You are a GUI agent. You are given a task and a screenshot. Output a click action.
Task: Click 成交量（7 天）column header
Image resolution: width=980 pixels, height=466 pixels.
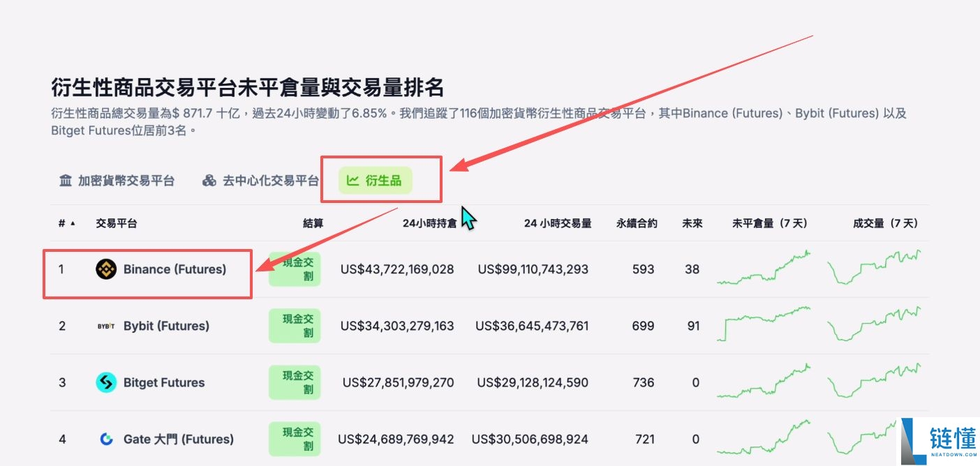[x=885, y=223]
